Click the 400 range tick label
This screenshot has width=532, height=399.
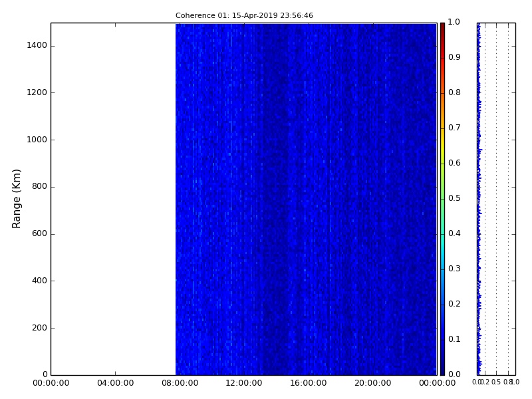[x=39, y=281]
